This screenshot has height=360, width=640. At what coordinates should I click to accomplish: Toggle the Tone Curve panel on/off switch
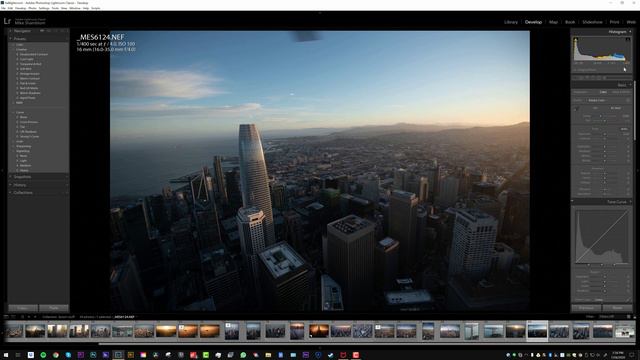pos(572,202)
